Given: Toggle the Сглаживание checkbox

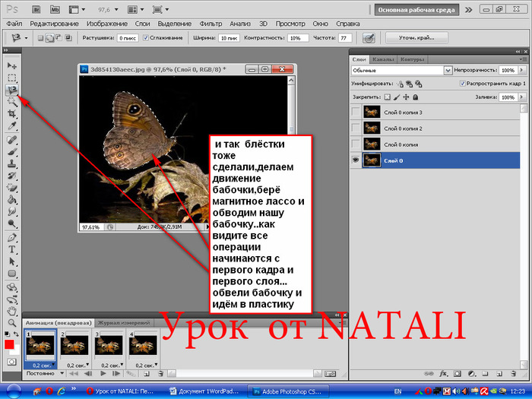Looking at the screenshot, I should tap(146, 38).
